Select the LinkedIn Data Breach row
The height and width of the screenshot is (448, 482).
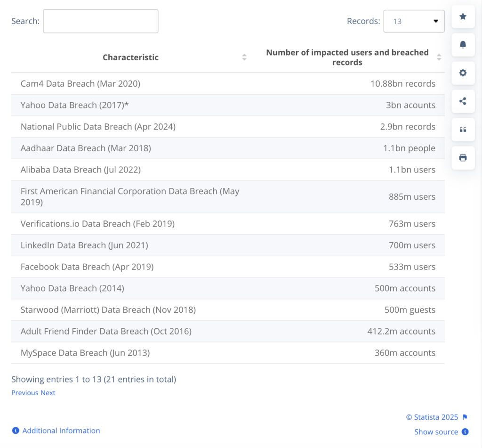pos(84,245)
